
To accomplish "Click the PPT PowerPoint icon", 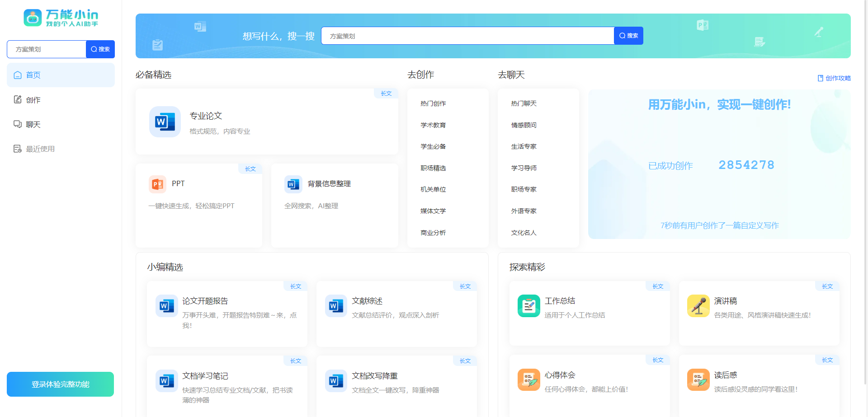I will click(x=157, y=184).
